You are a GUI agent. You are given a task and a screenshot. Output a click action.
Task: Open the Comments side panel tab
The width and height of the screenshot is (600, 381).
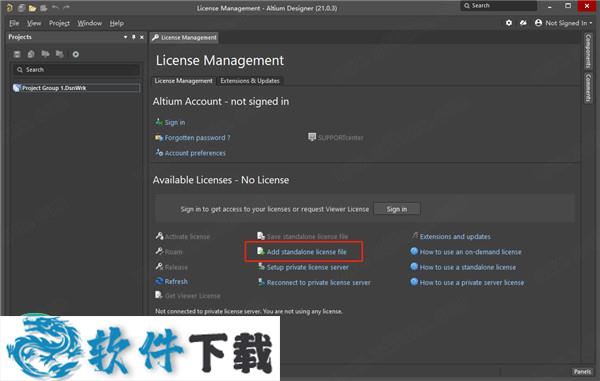(588, 88)
